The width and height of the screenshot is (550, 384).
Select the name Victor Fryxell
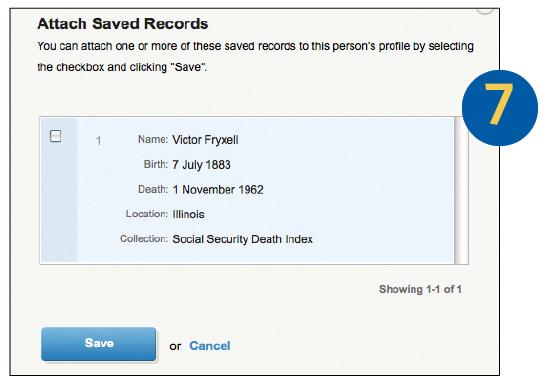click(x=205, y=140)
